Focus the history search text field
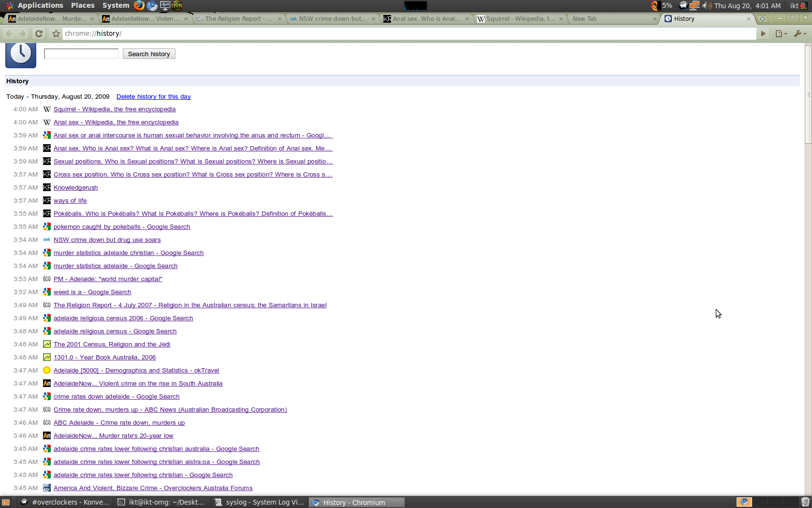Image resolution: width=812 pixels, height=508 pixels. [x=81, y=54]
